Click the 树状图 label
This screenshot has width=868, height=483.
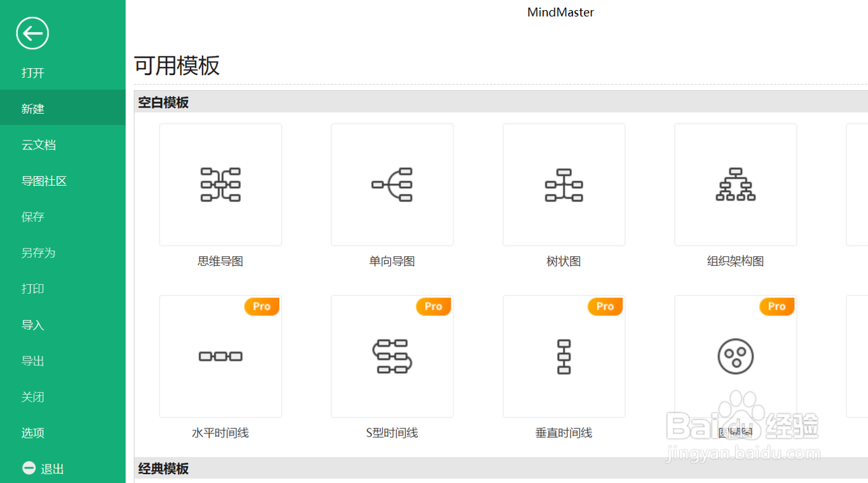564,261
